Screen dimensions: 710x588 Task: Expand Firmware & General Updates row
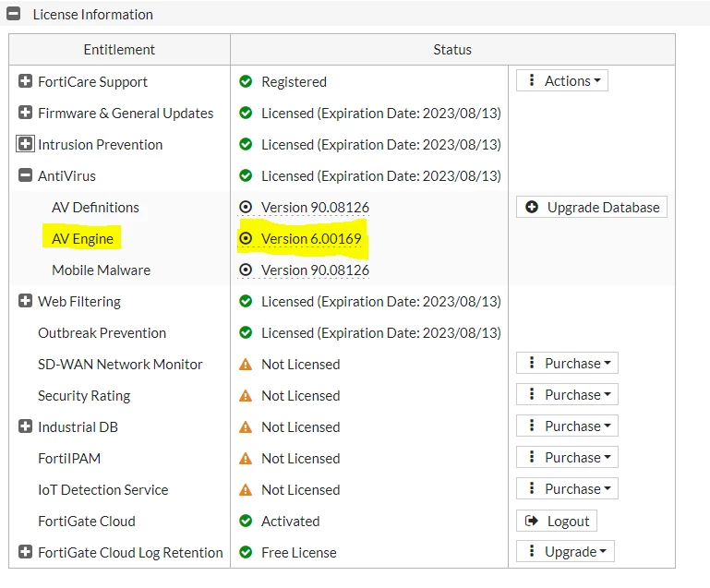(x=25, y=113)
